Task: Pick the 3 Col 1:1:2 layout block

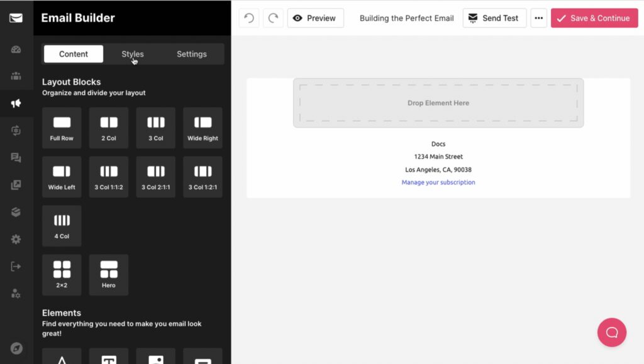Action: click(x=109, y=177)
